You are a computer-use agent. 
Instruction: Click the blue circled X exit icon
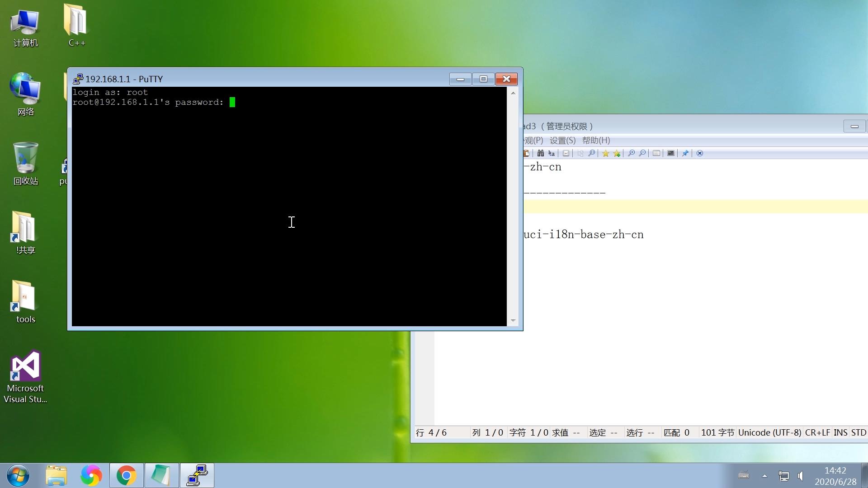tap(699, 153)
